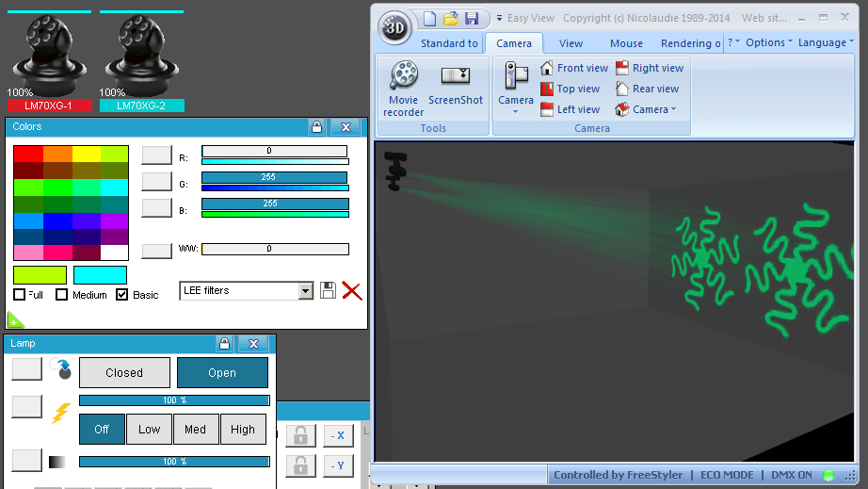Click the green plus corner in the Colors panel

click(15, 319)
